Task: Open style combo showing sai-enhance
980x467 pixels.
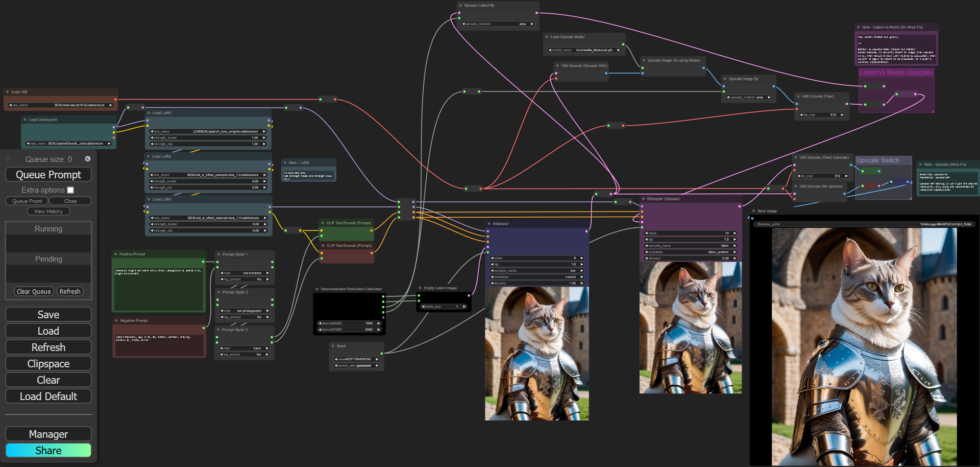Action: (x=245, y=273)
